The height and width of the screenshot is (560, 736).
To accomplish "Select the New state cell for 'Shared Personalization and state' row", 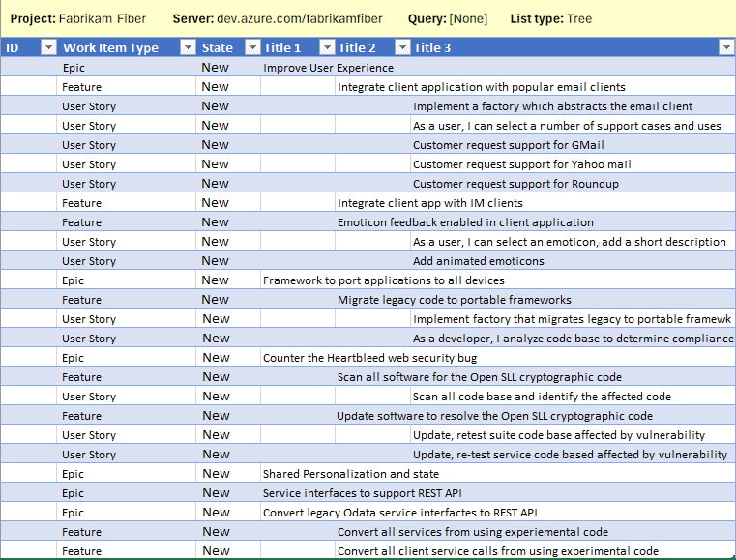I will 228,474.
